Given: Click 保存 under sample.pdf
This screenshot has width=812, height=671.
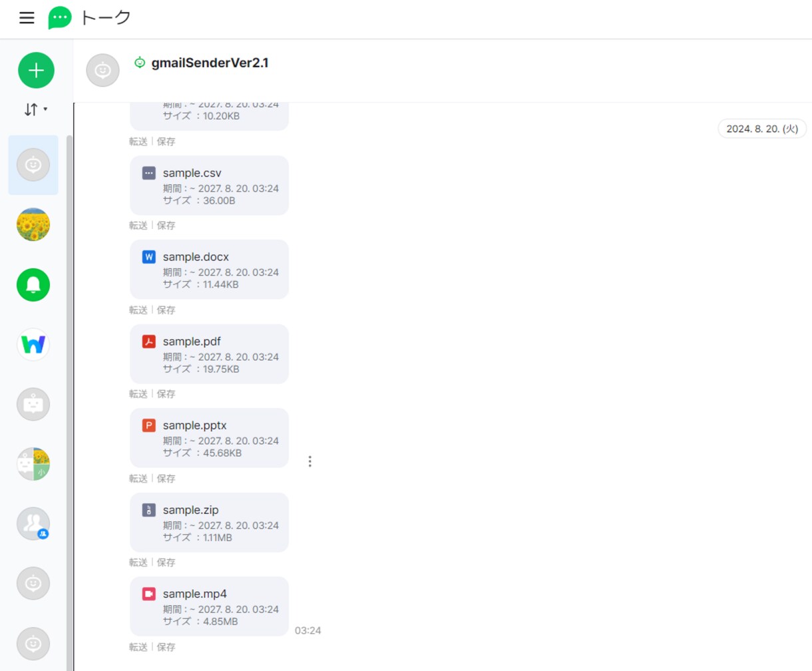Looking at the screenshot, I should point(166,394).
